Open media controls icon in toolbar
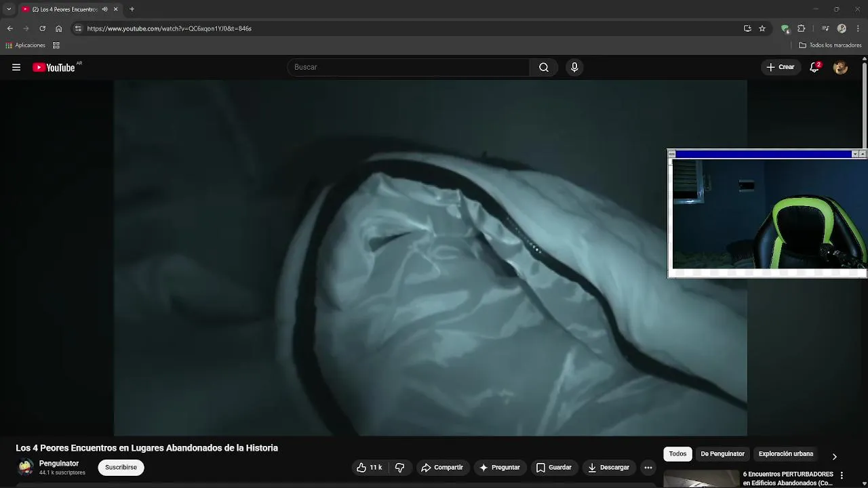Screen dimensions: 868x488 [825, 28]
